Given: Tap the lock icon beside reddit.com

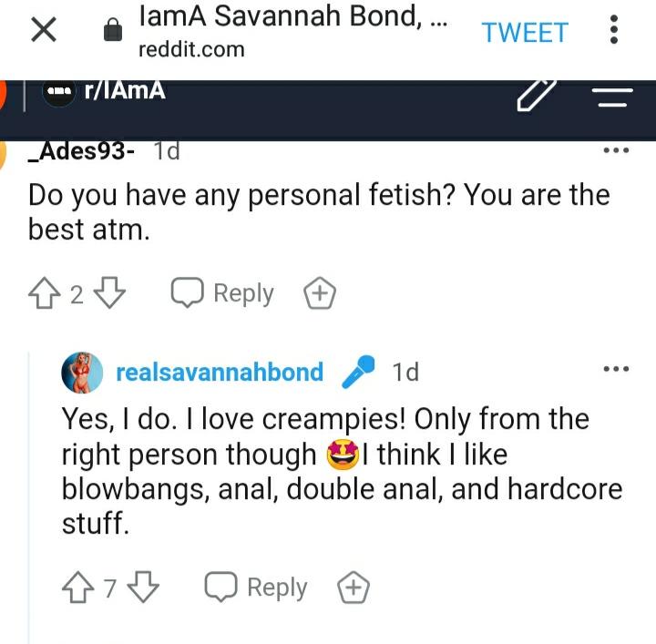Looking at the screenshot, I should pos(113,32).
